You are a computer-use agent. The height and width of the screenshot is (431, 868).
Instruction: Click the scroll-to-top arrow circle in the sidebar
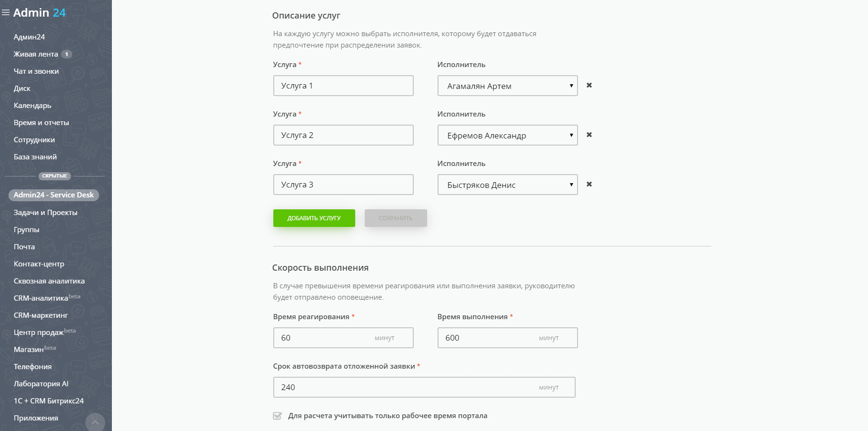95,422
